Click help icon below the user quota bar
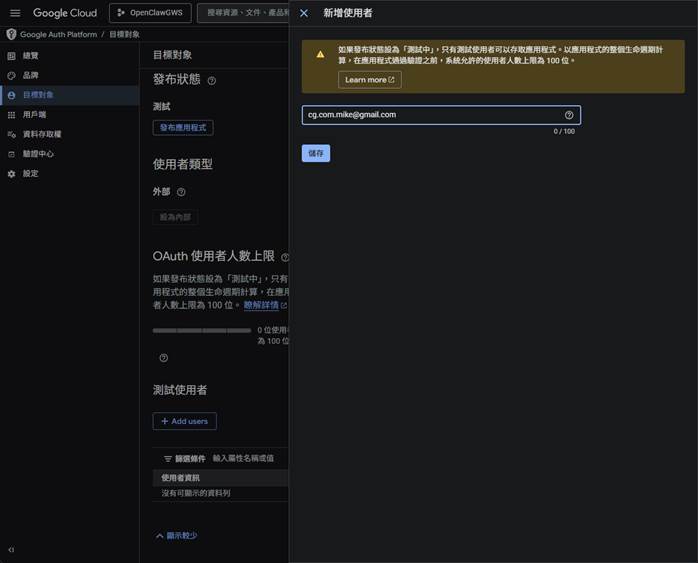 point(163,358)
